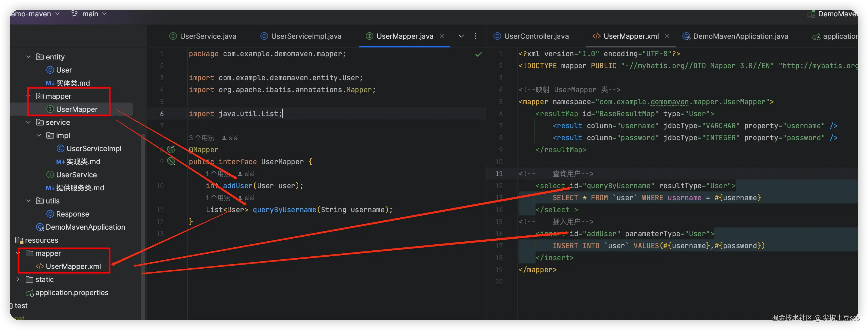Open UserMapper.xml in the project tree
The image size is (868, 330).
tap(73, 266)
